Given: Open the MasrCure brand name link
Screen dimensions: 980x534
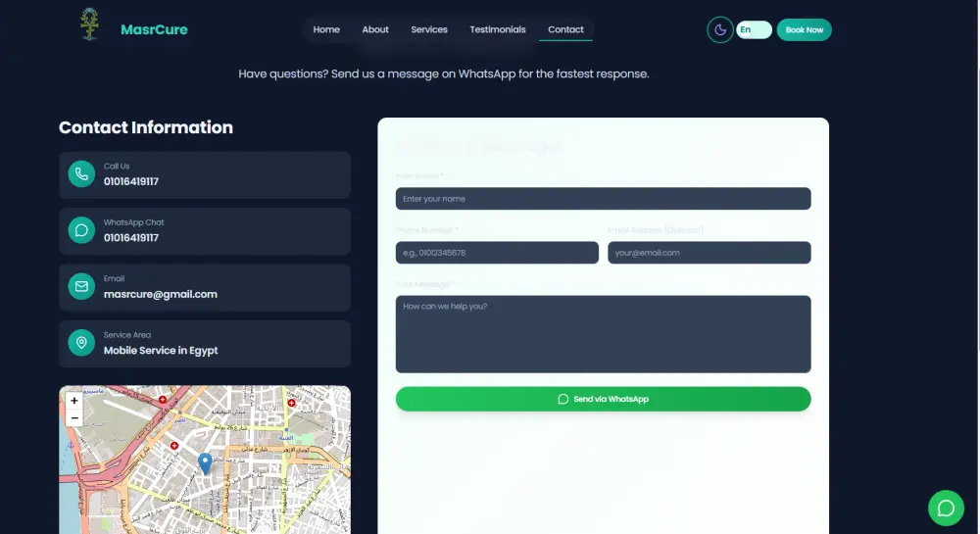Looking at the screenshot, I should (154, 29).
